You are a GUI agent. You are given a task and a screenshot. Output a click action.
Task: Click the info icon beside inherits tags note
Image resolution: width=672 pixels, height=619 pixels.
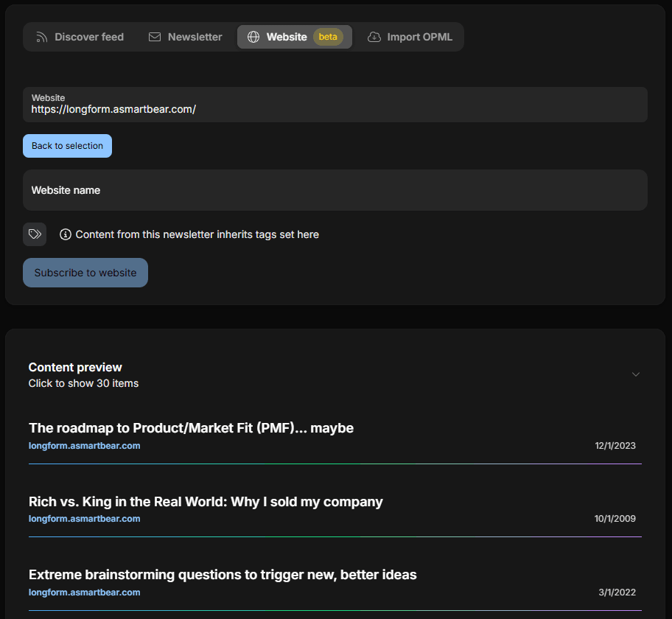66,234
